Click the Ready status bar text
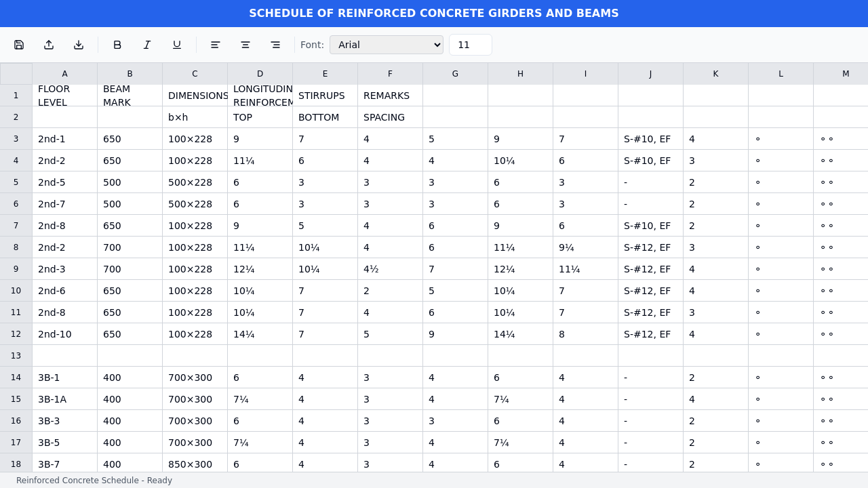 point(94,481)
